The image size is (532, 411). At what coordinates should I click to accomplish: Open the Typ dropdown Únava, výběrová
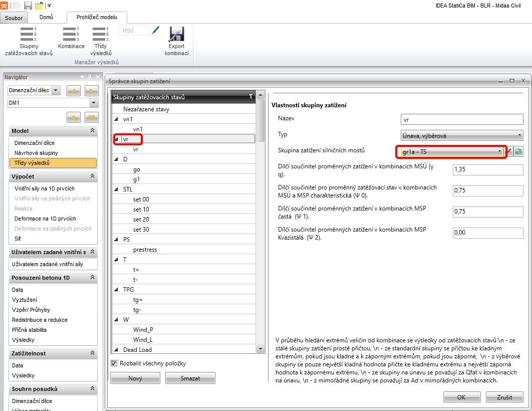pos(462,135)
